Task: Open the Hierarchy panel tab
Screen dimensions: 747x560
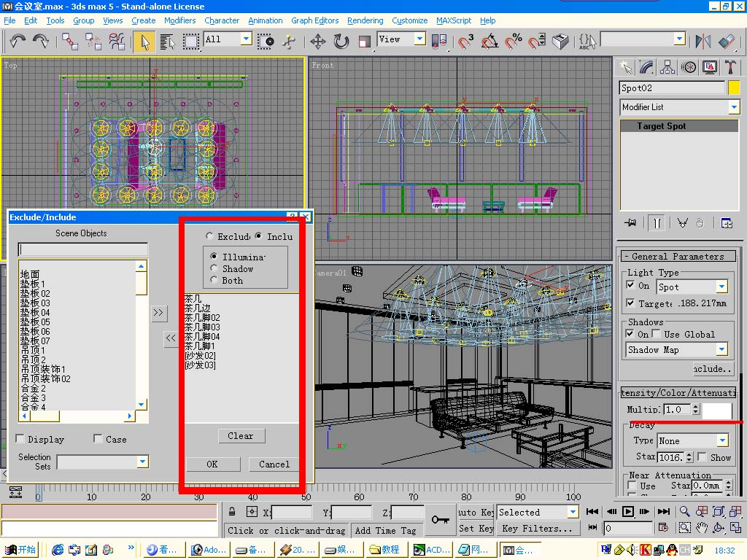Action: 667,67
